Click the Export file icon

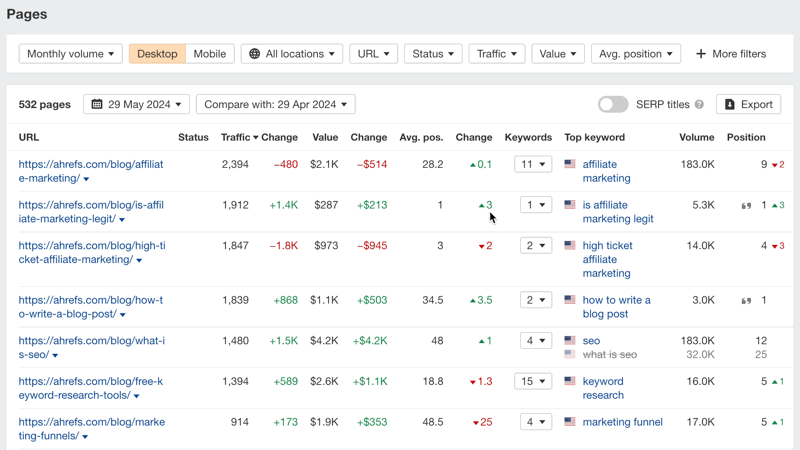[730, 104]
